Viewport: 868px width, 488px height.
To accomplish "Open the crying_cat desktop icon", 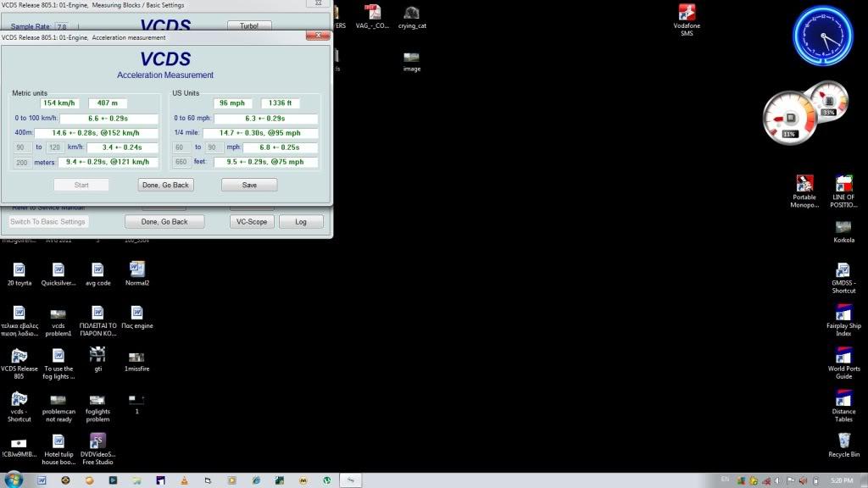I will [412, 17].
